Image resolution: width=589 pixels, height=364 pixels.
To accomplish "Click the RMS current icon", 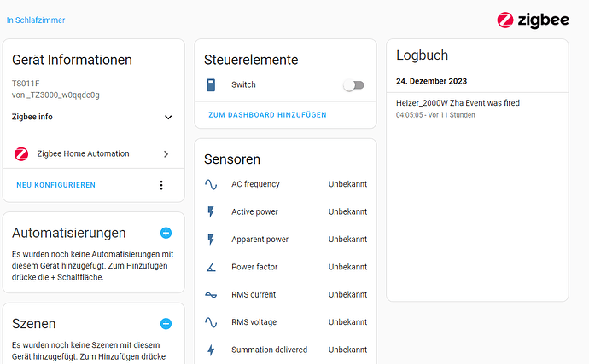I will tap(211, 295).
